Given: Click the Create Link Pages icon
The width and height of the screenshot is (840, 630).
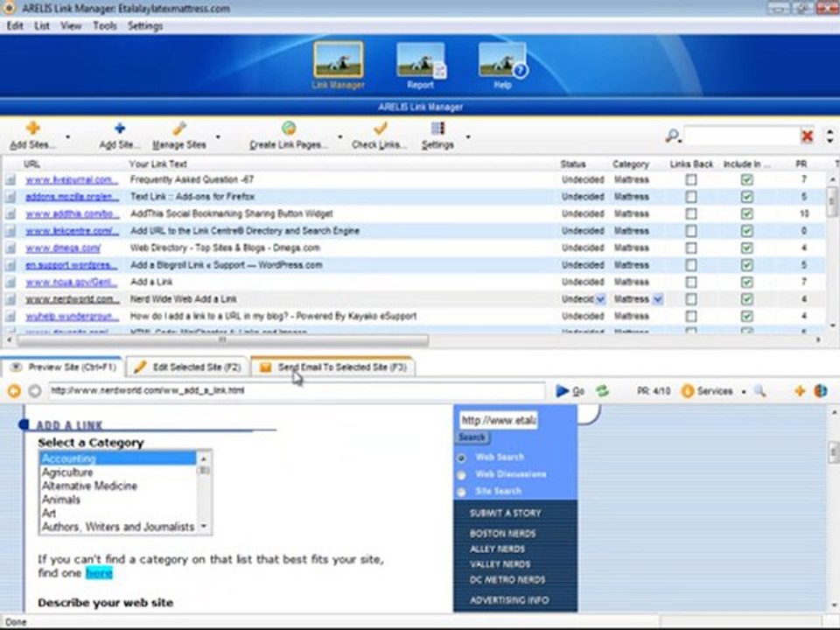Looking at the screenshot, I should [289, 128].
